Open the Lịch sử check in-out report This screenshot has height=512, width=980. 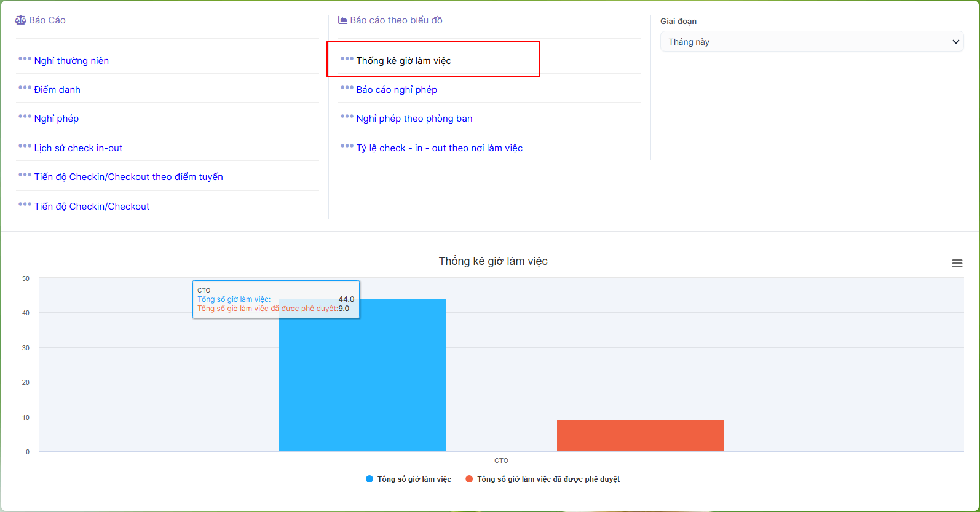[78, 148]
